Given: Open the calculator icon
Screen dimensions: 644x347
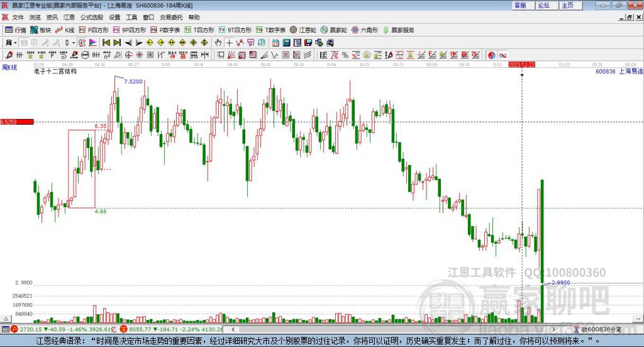Looking at the screenshot, I should (x=286, y=43).
